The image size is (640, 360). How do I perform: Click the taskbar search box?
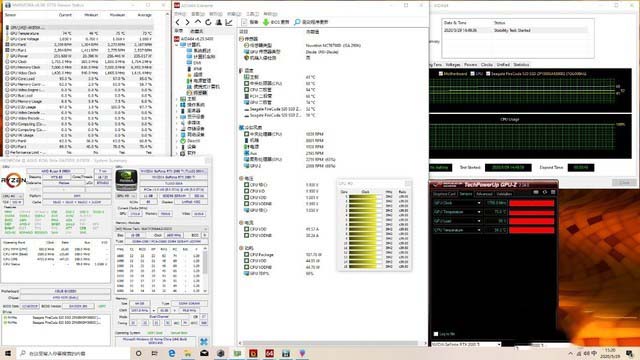pyautogui.click(x=74, y=353)
